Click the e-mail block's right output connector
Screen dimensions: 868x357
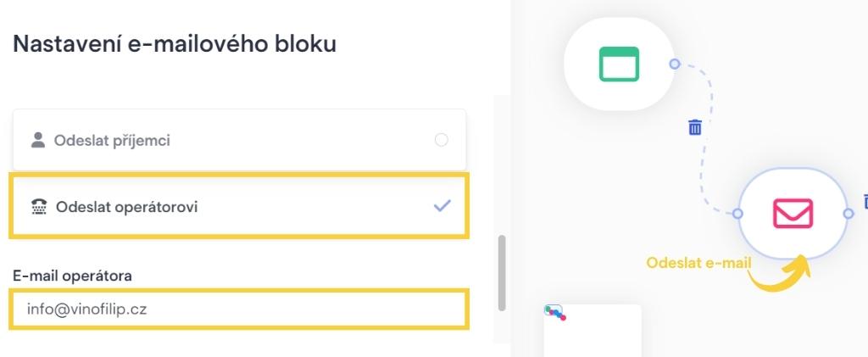[849, 214]
